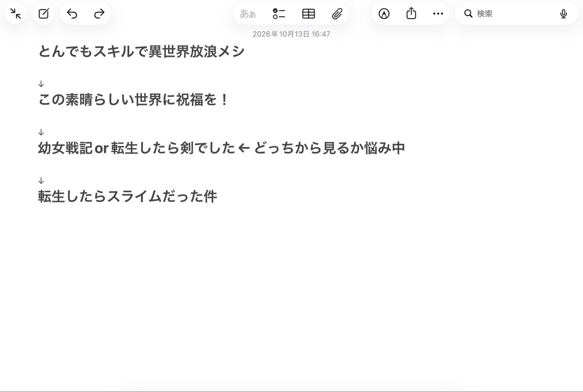Click the line 転生したらスライムだった件
The image size is (583, 392).
coord(127,196)
